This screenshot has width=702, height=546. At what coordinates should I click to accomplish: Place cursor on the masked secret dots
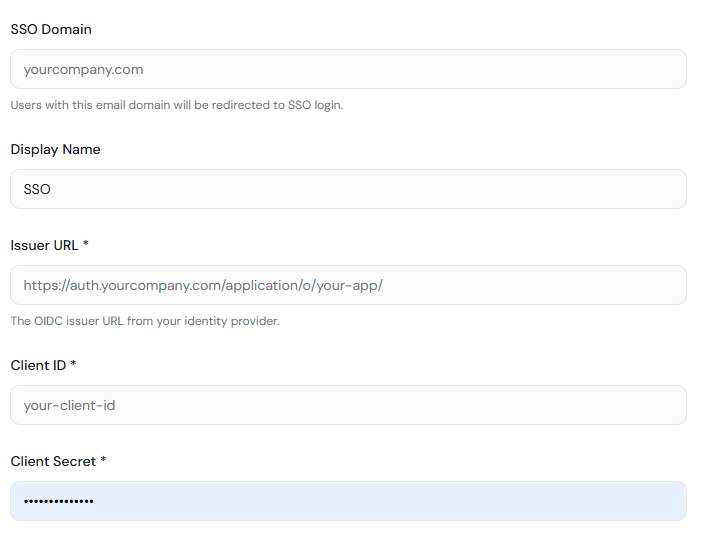(58, 501)
